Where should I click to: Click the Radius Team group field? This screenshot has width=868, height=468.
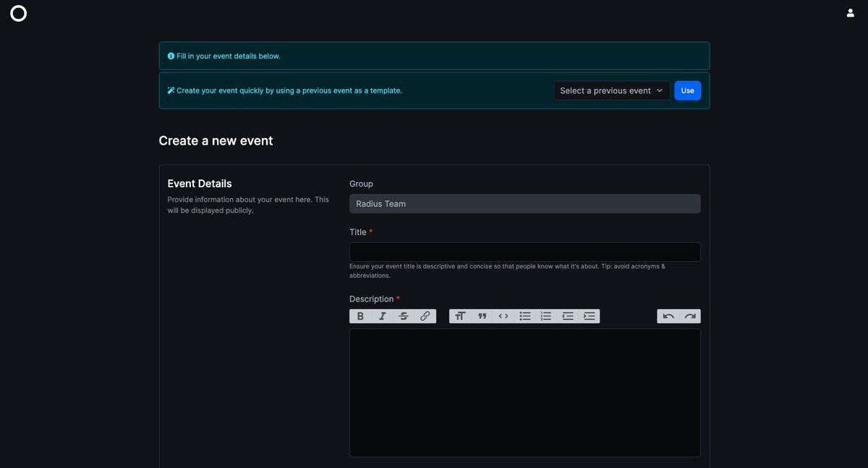(525, 203)
